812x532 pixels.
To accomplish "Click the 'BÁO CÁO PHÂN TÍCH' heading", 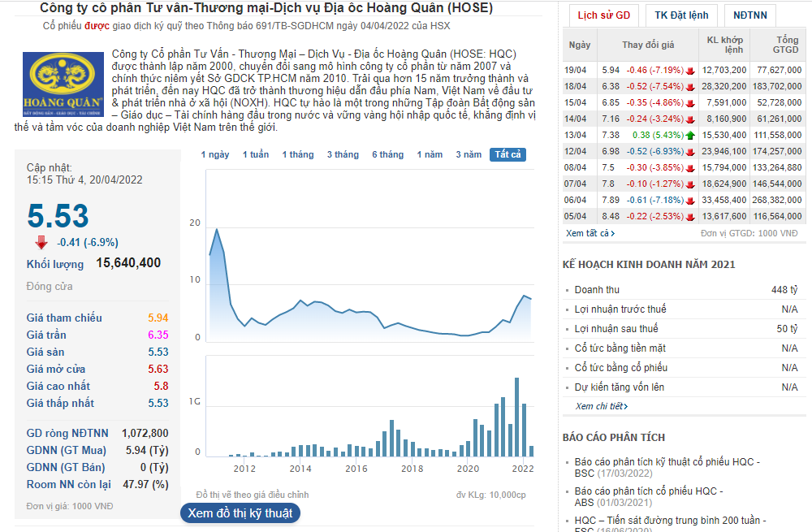I will point(614,438).
